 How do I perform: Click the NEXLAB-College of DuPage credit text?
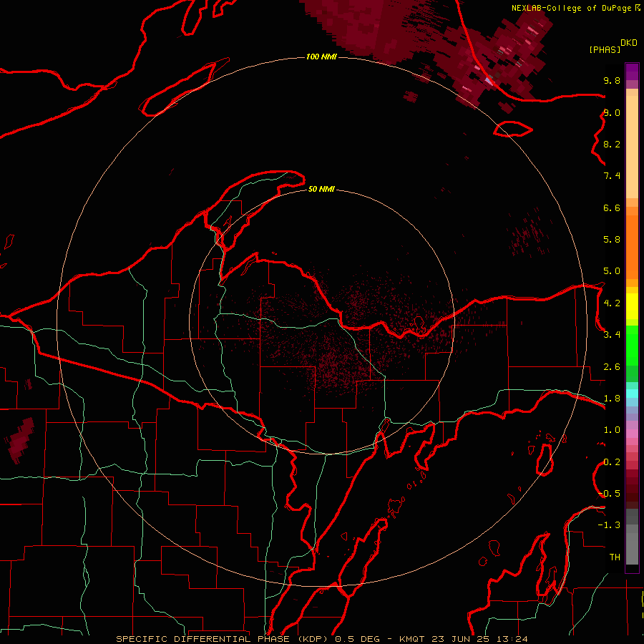(571, 8)
